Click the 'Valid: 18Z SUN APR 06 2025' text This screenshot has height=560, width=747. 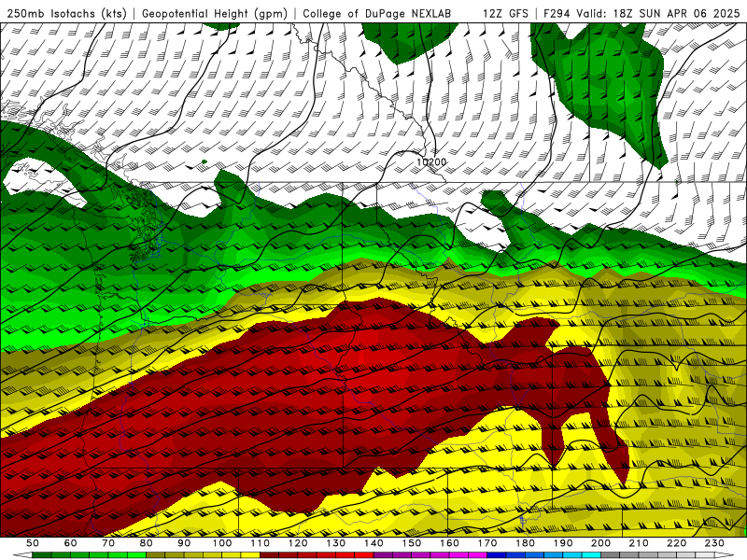coord(658,14)
